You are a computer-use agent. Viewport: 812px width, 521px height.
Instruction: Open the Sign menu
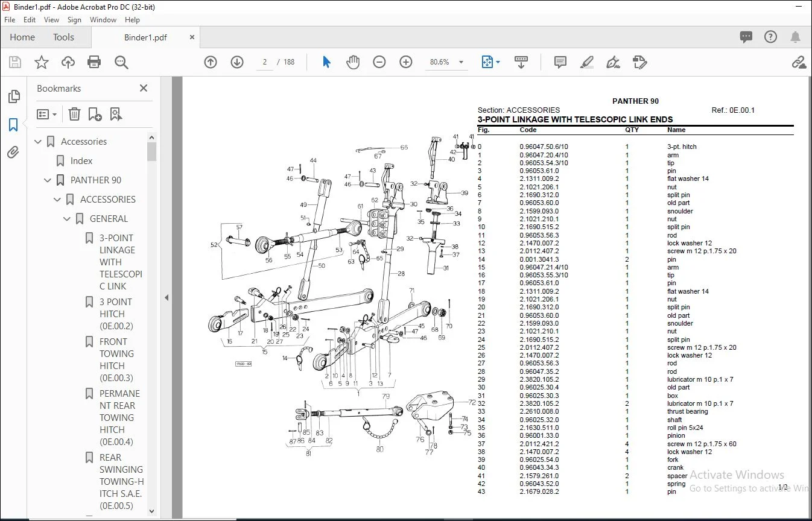coord(74,20)
